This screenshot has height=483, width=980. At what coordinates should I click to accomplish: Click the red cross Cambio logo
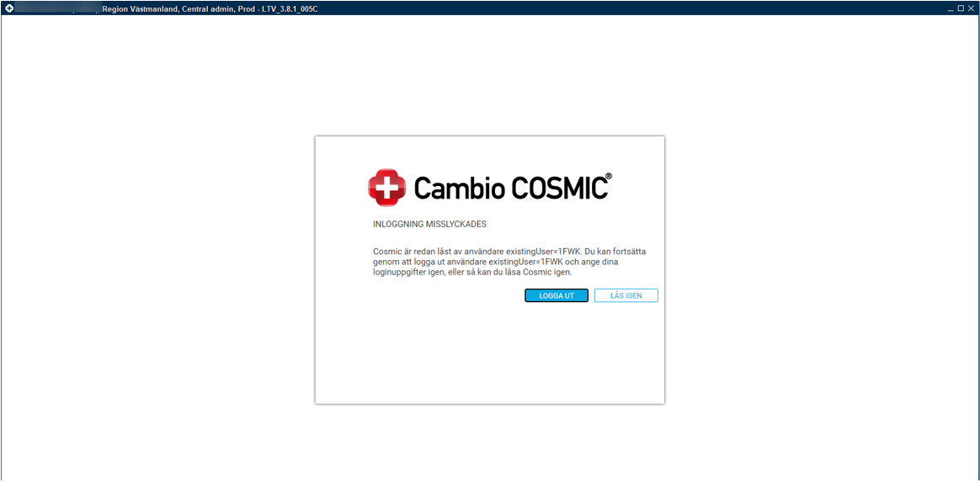pyautogui.click(x=387, y=187)
